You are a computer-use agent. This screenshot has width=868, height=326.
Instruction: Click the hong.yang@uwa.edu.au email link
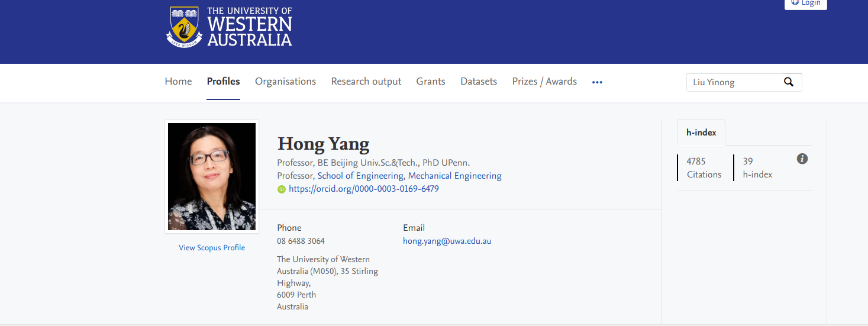[447, 241]
